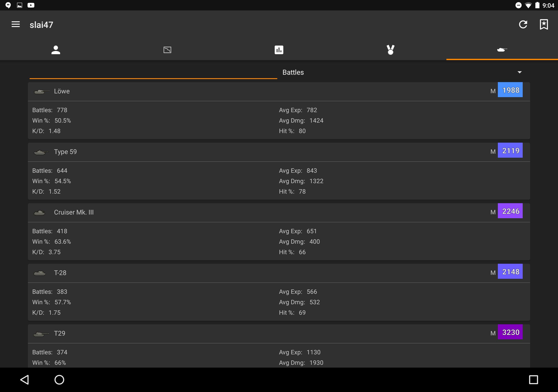Tap the Type 59 tank icon
This screenshot has width=558, height=392.
[41, 152]
